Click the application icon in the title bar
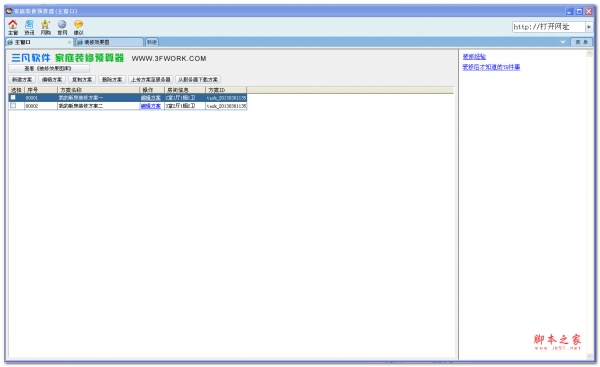 [x=9, y=11]
